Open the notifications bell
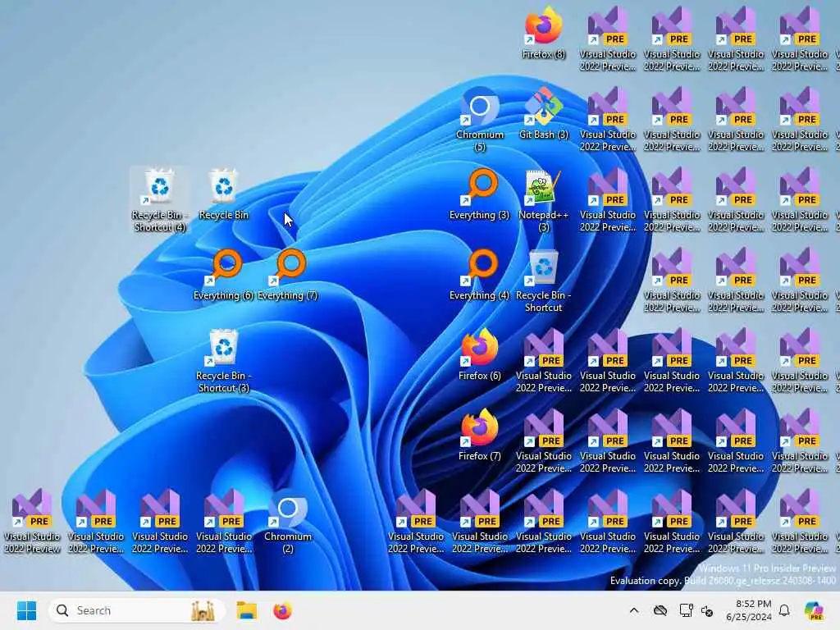Viewport: 840px width, 630px height. (x=784, y=610)
